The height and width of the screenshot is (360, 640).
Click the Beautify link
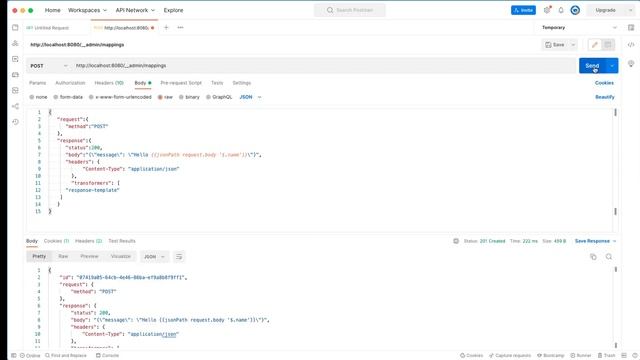point(604,97)
